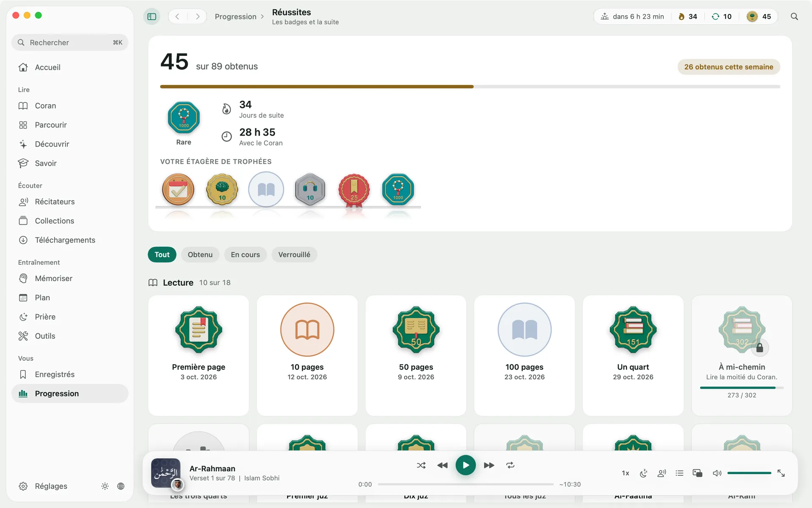Seek on the audio progress bar

tap(466, 484)
